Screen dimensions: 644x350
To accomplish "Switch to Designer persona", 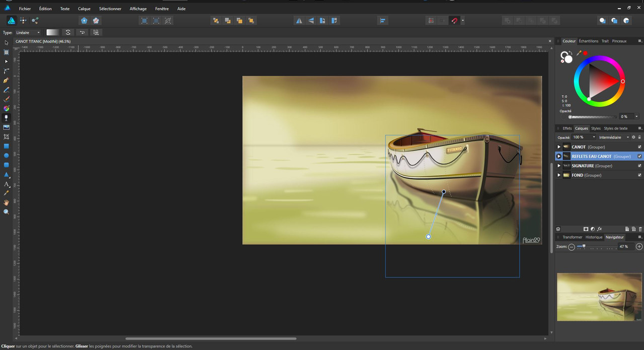I will [x=11, y=21].
